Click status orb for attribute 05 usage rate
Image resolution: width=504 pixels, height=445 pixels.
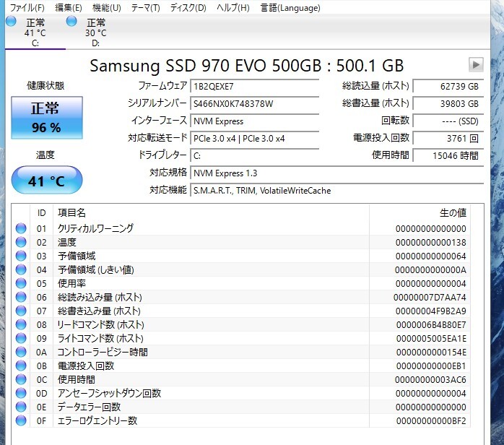tap(21, 283)
